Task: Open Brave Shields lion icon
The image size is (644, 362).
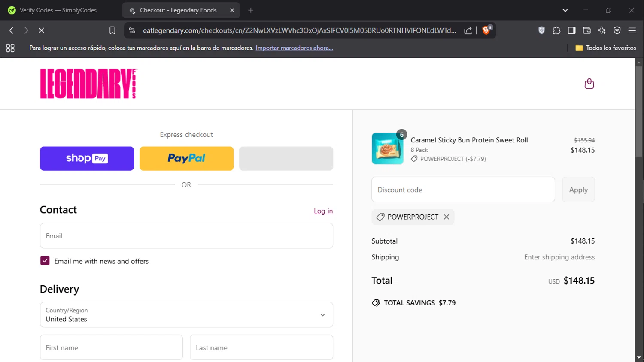Action: 487,30
